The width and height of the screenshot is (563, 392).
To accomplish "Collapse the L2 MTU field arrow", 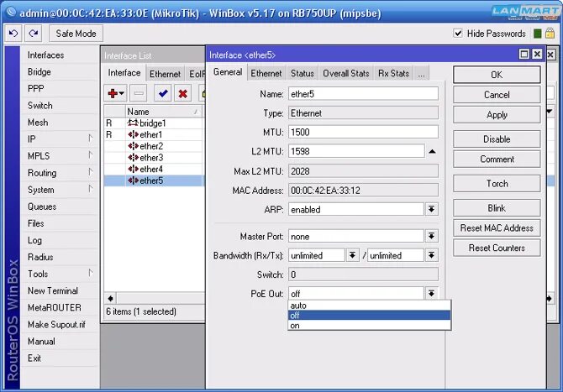I will pyautogui.click(x=432, y=151).
